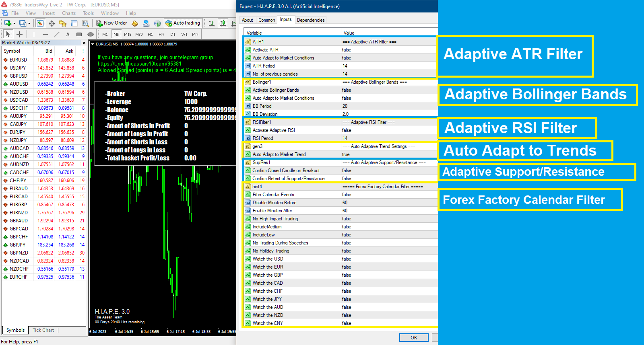Select the H1 timeframe

pyautogui.click(x=150, y=35)
